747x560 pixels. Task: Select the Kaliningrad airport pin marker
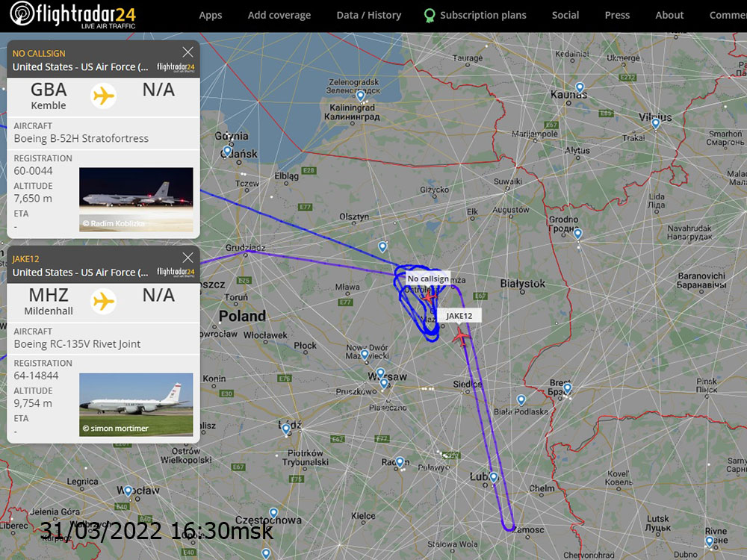click(x=361, y=96)
